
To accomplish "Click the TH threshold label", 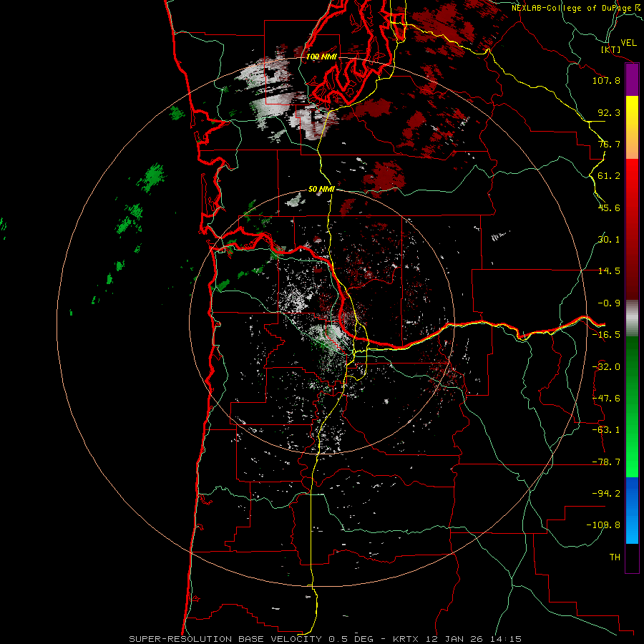I will click(615, 557).
